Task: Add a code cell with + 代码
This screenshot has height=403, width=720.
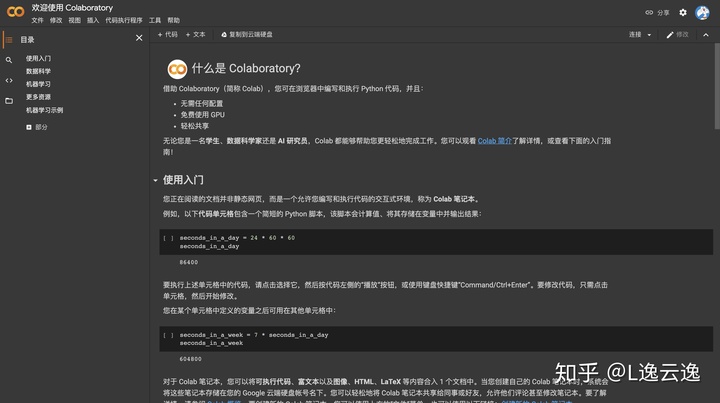Action: point(168,34)
